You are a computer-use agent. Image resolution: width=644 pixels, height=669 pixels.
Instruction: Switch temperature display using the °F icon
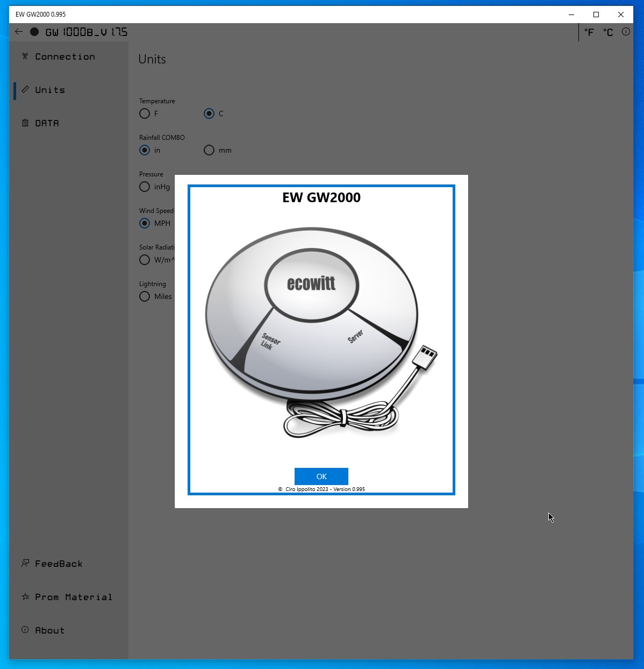[x=589, y=32]
